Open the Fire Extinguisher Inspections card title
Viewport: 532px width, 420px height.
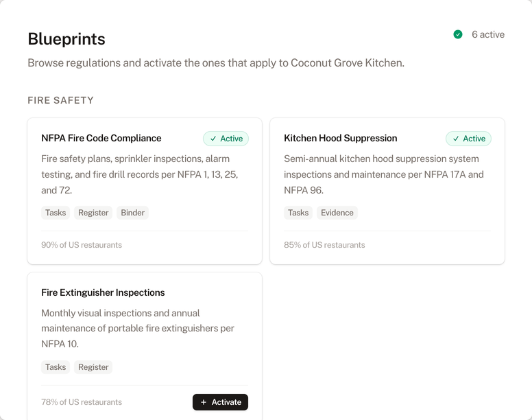click(x=103, y=292)
